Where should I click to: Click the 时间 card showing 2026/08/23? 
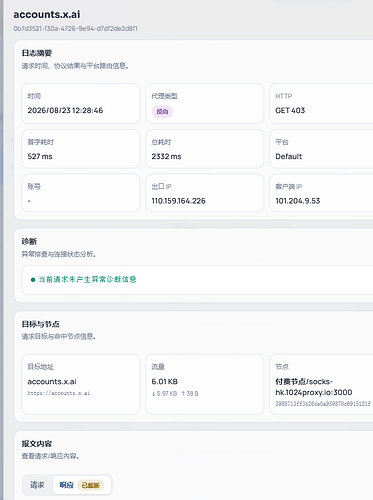point(81,104)
